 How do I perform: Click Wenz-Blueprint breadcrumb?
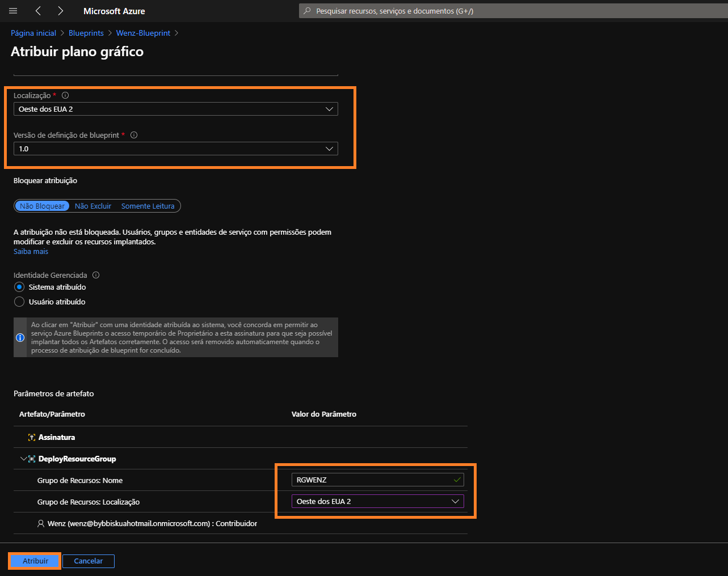143,33
